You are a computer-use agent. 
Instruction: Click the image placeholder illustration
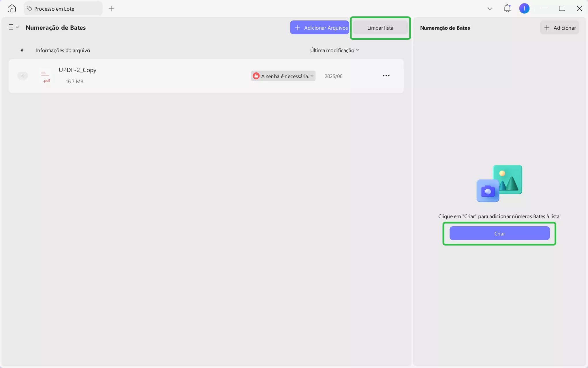[x=499, y=184]
